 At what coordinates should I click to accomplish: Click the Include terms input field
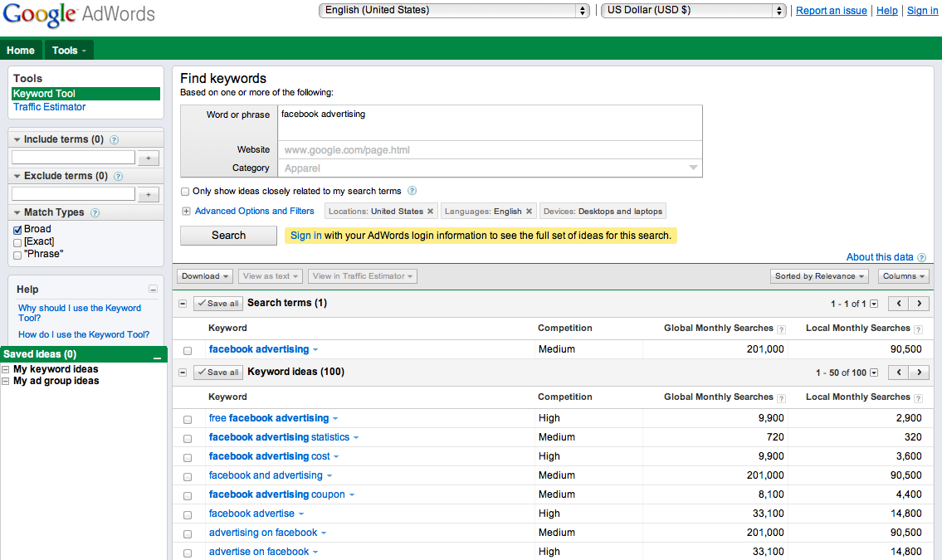(x=73, y=158)
